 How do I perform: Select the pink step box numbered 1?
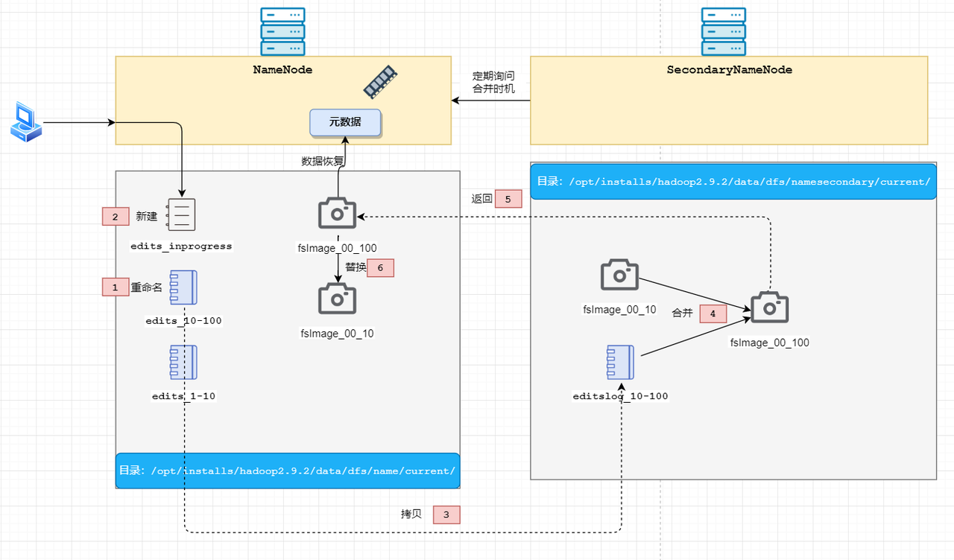point(116,287)
